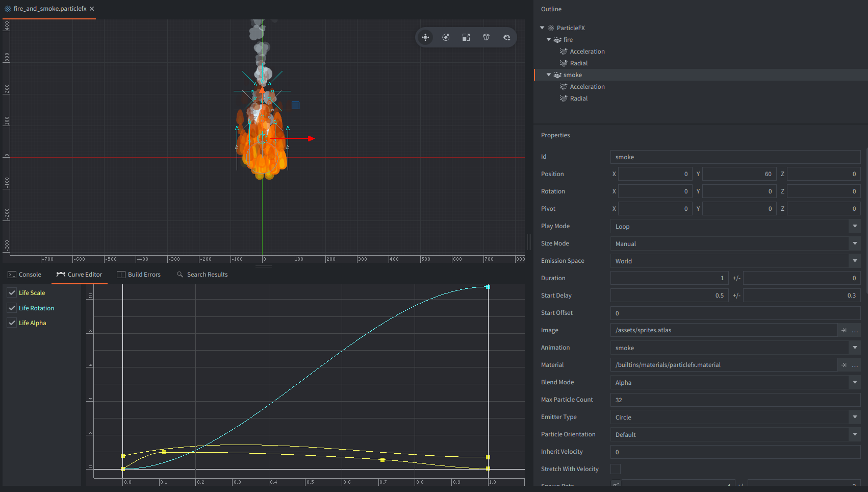This screenshot has height=492, width=868.
Task: Select the smoke row in Outline
Action: tap(701, 75)
